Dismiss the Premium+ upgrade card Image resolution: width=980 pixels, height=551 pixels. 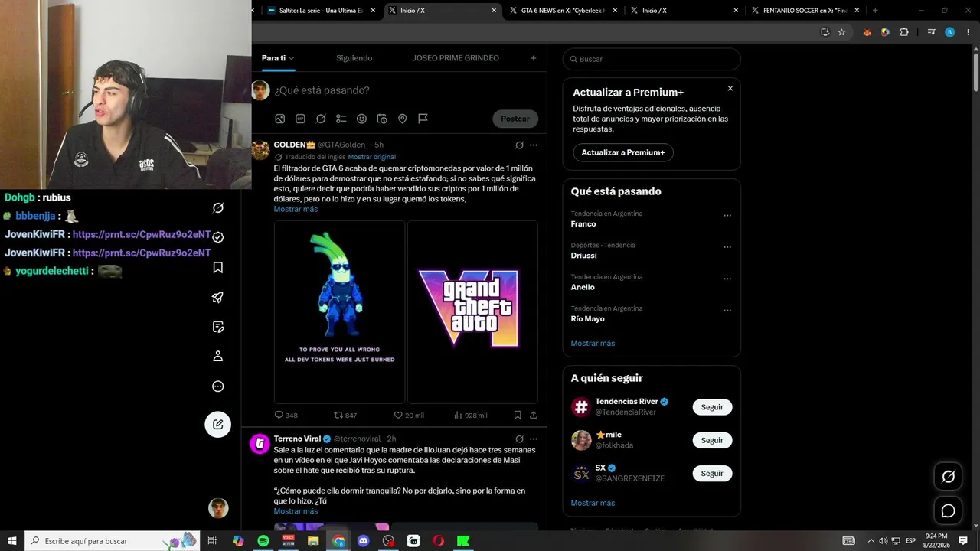click(x=730, y=89)
